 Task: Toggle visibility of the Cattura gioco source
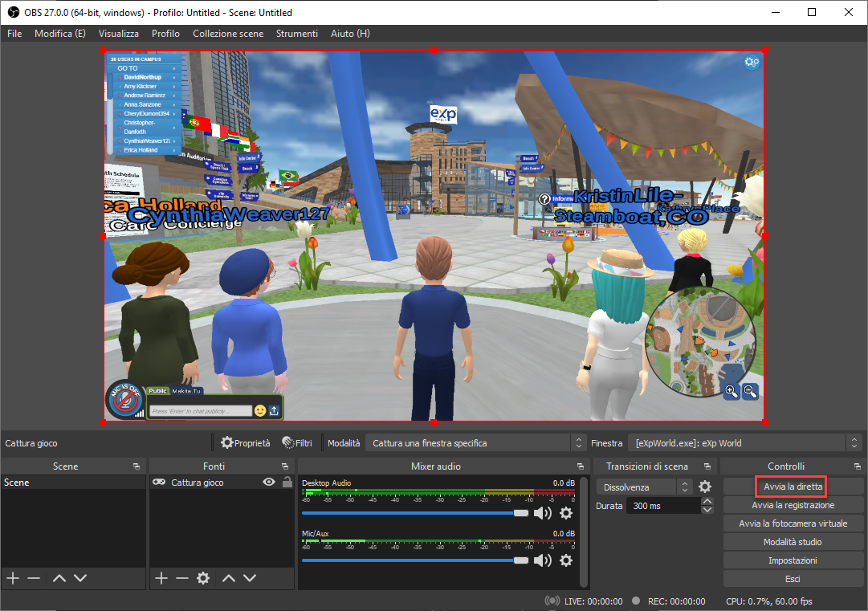(269, 483)
